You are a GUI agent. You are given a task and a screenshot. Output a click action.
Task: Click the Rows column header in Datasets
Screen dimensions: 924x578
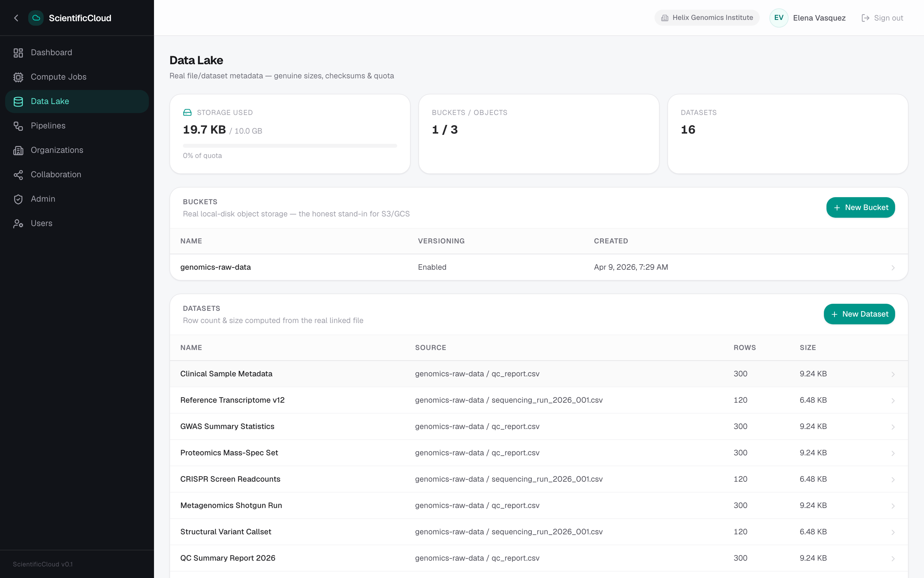(745, 348)
